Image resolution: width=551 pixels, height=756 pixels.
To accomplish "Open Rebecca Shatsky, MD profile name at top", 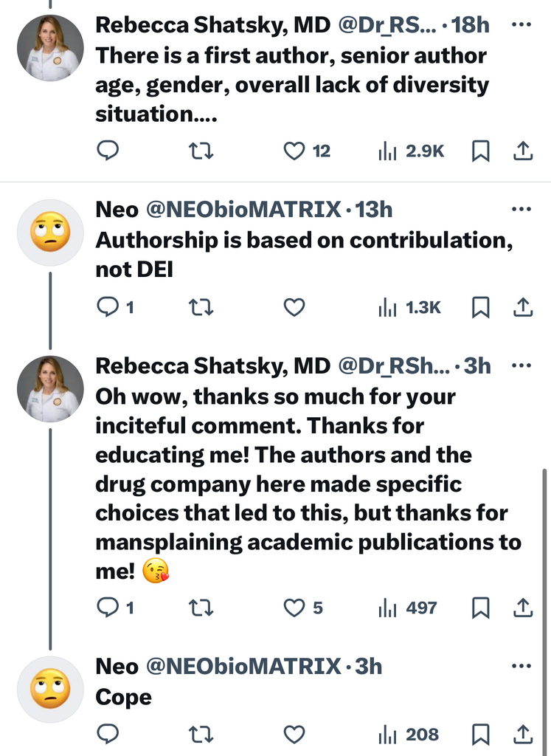I will point(213,25).
